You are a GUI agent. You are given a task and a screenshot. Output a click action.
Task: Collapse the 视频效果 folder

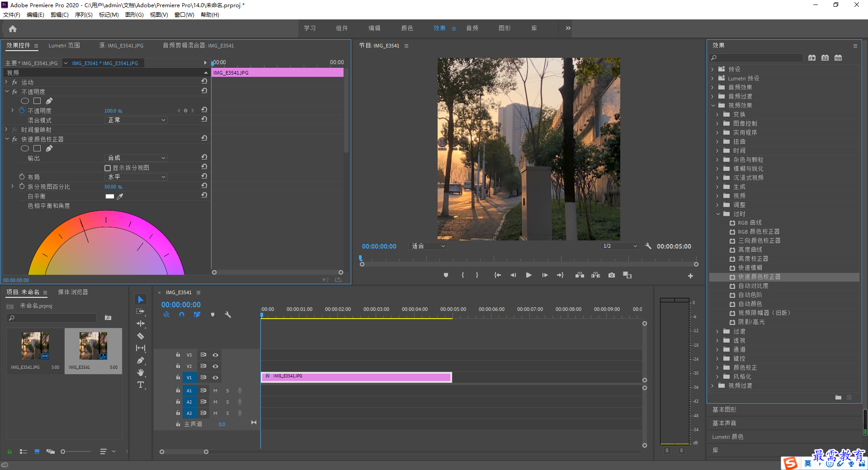coord(713,105)
